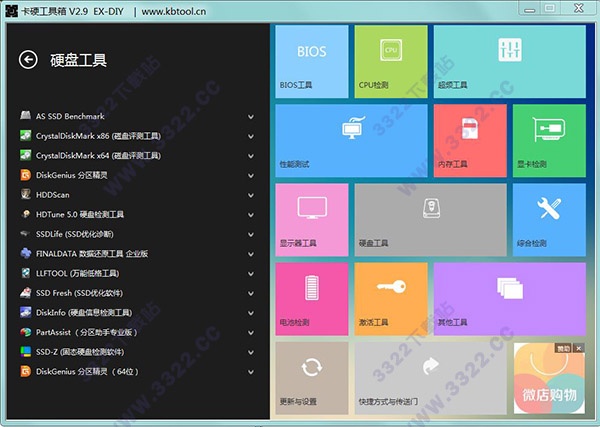Select the HDDScan entry text
The image size is (600, 427).
(x=52, y=195)
